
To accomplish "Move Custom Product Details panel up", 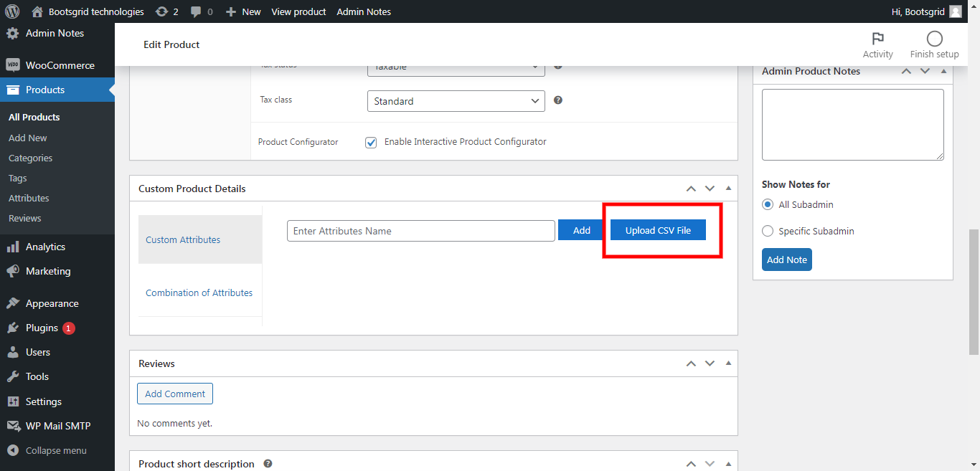I will pyautogui.click(x=691, y=189).
